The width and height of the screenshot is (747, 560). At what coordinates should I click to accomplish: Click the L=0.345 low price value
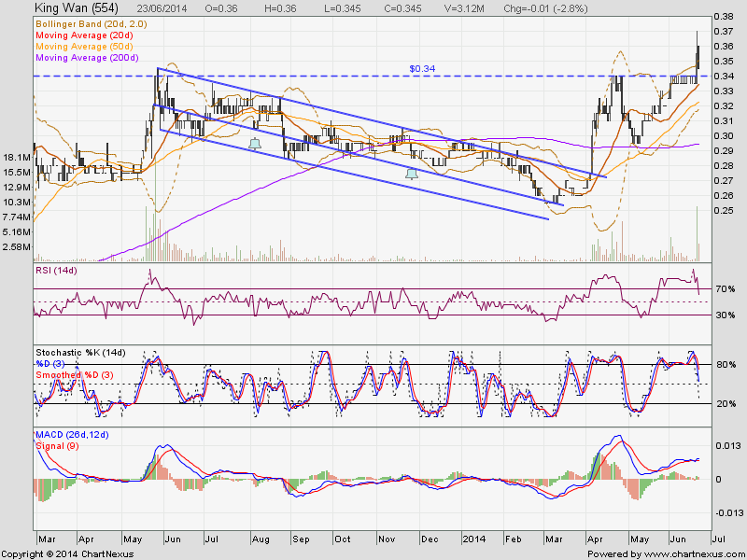(x=342, y=8)
